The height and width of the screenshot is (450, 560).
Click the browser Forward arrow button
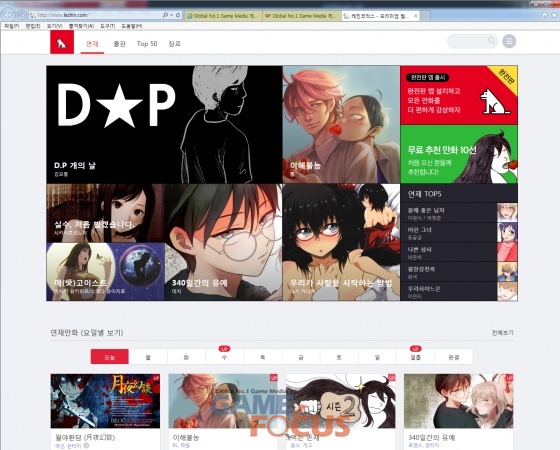tap(21, 15)
